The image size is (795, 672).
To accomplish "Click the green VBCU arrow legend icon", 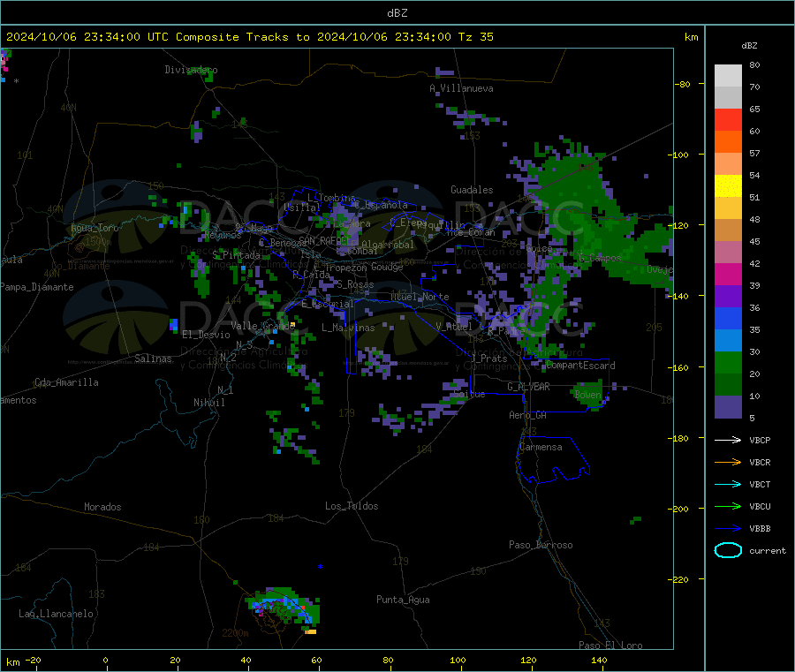I will (728, 506).
